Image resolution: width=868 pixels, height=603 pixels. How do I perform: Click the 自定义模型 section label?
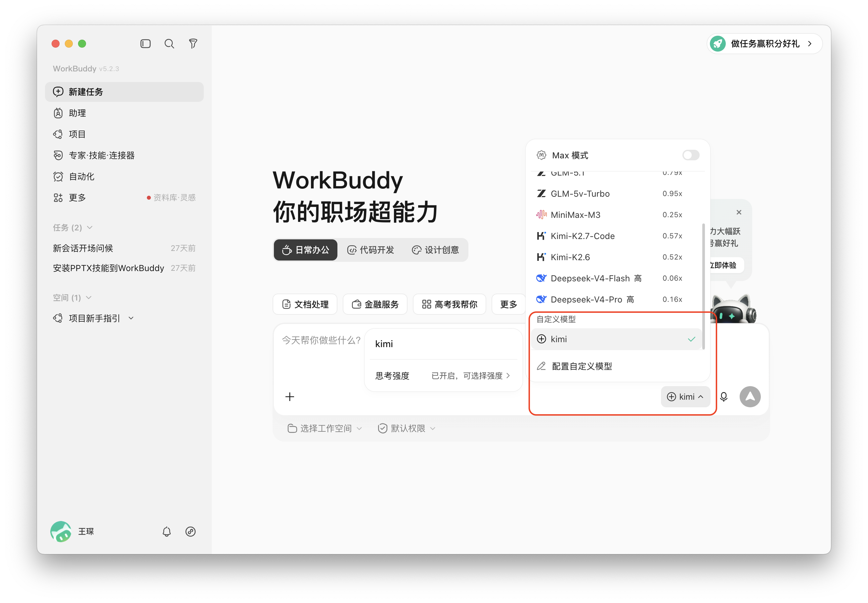pos(556,319)
